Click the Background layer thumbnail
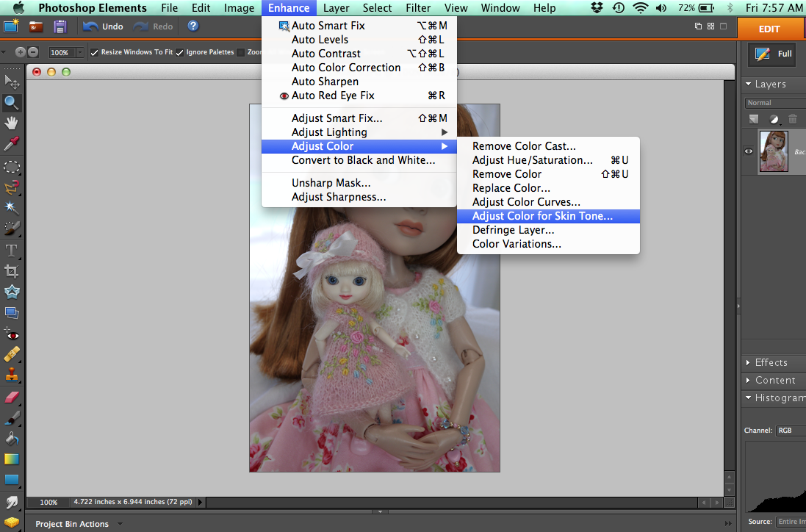Viewport: 806px width, 532px height. pos(774,151)
